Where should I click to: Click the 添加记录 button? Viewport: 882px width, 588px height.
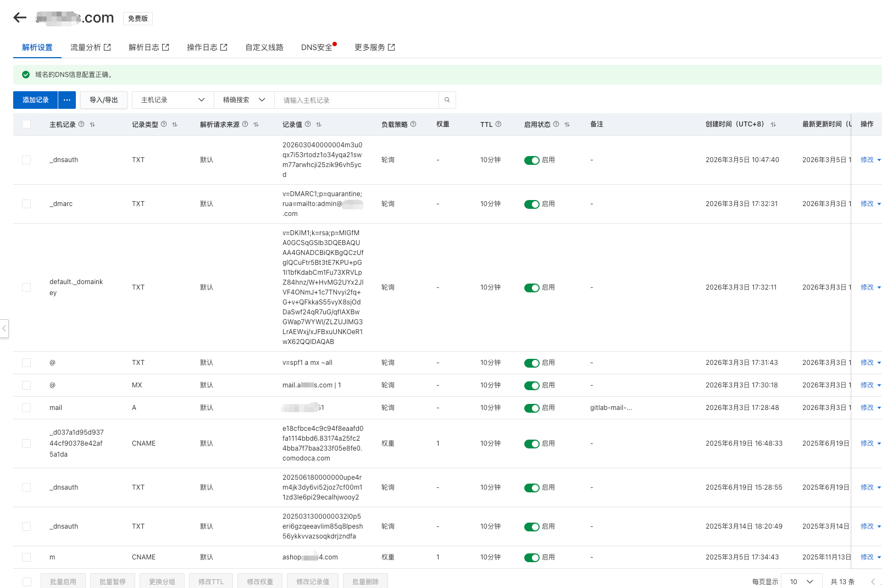pos(36,100)
